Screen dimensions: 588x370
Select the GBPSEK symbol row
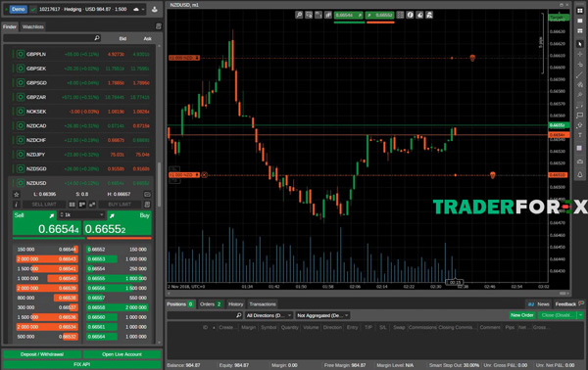(x=81, y=69)
